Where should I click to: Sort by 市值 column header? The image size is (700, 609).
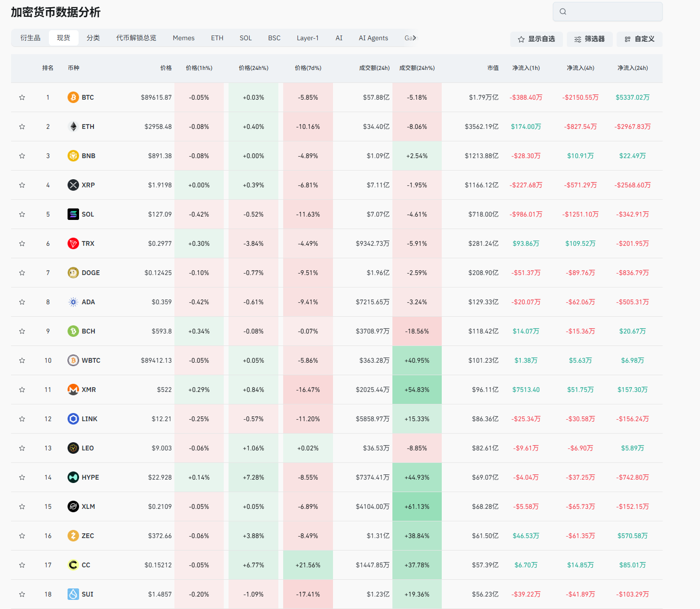click(x=493, y=68)
